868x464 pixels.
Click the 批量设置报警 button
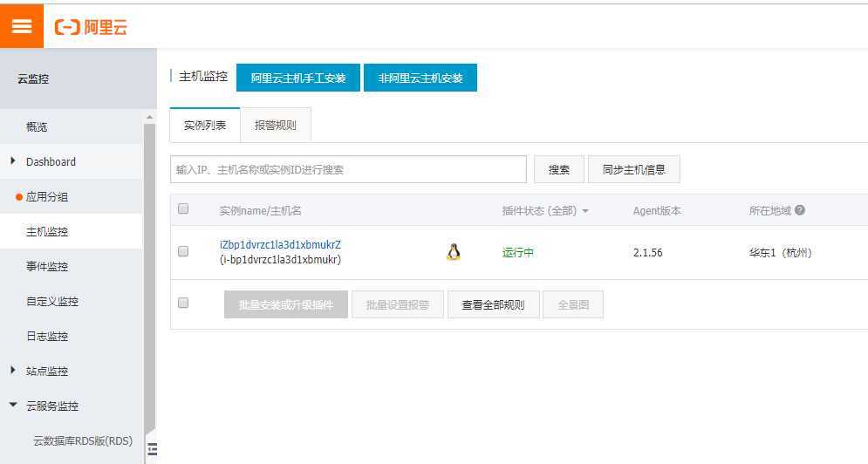[x=398, y=304]
